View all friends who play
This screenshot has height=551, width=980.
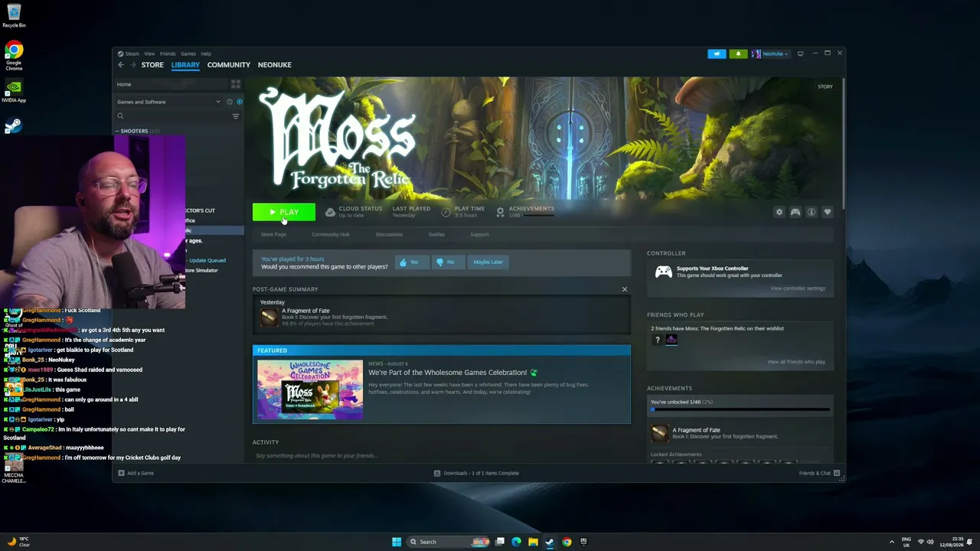point(796,362)
